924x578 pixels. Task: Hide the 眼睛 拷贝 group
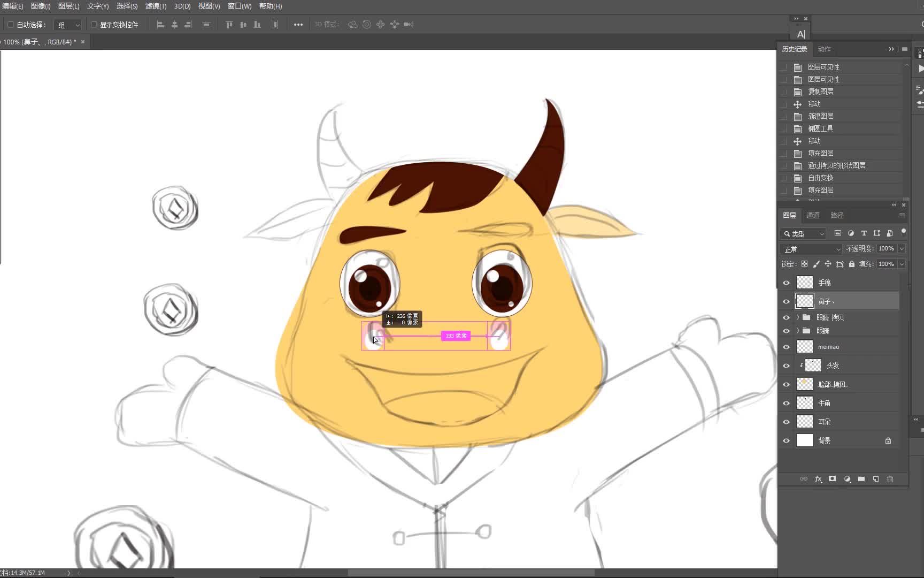click(786, 317)
